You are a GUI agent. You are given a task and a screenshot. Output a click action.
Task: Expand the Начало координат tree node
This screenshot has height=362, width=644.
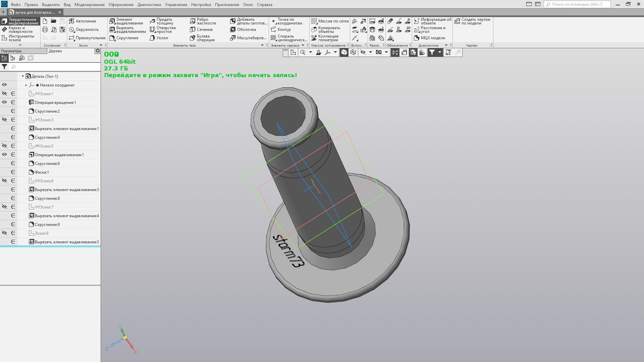(x=26, y=85)
